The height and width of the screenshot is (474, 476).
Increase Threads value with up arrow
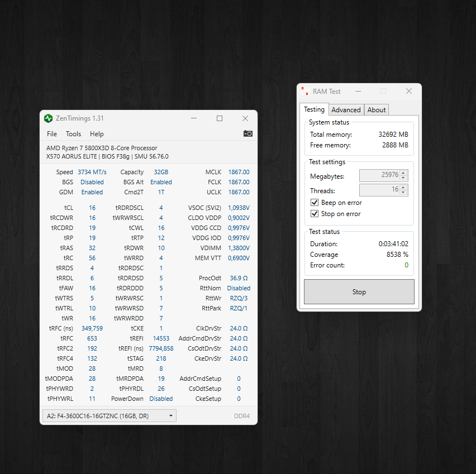tap(403, 187)
